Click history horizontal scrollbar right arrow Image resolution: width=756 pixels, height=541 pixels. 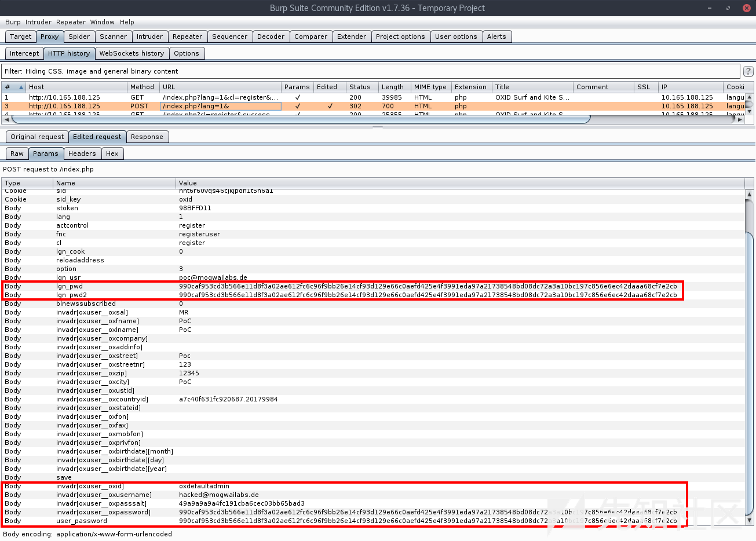coord(740,120)
